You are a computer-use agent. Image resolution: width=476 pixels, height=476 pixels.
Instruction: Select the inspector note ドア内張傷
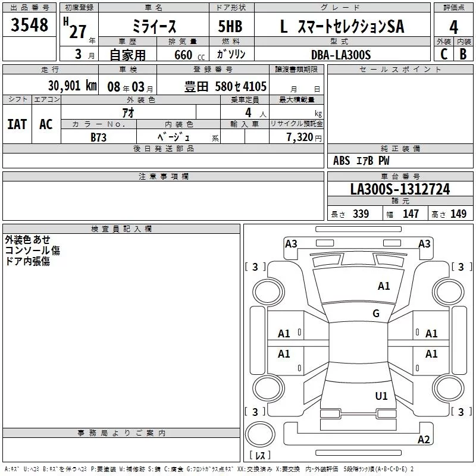(27, 261)
